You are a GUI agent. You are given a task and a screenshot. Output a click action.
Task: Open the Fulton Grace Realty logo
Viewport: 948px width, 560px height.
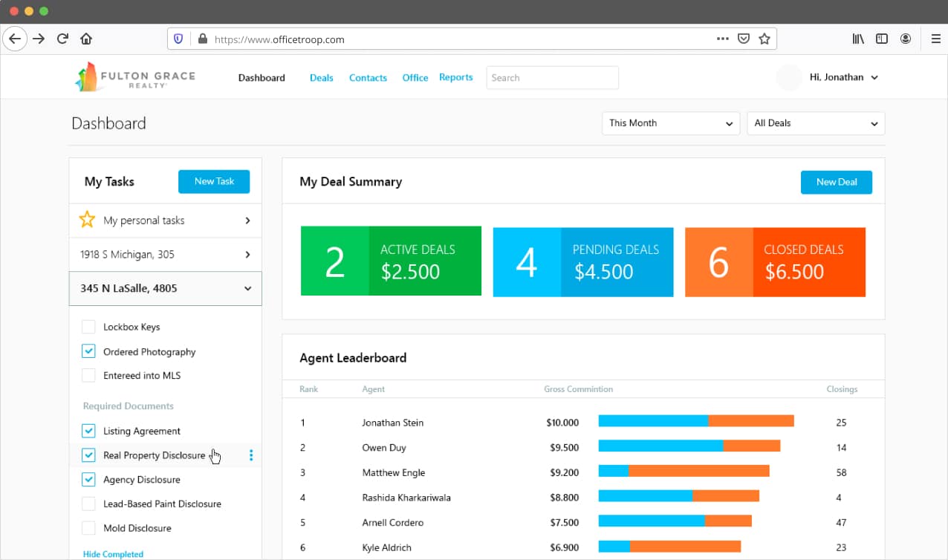(x=135, y=77)
